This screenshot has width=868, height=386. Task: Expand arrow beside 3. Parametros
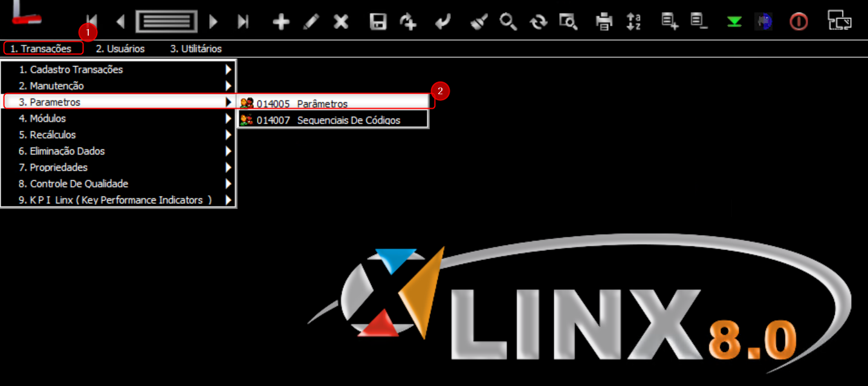(228, 102)
